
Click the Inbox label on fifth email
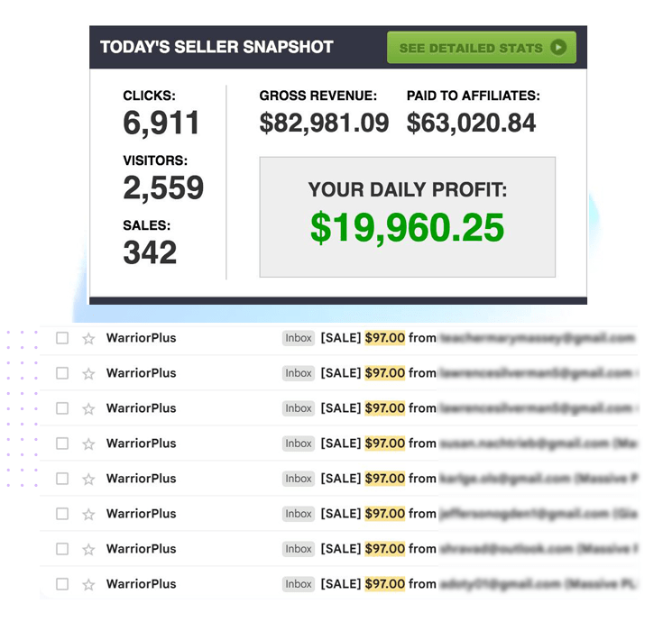[x=299, y=479]
